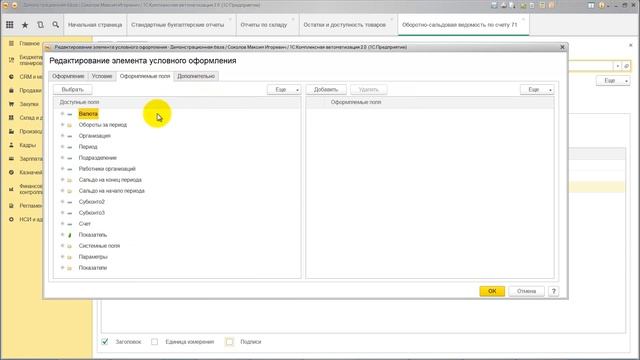Click the Продажи sidebar icon
Image resolution: width=640 pixels, height=360 pixels.
point(11,90)
